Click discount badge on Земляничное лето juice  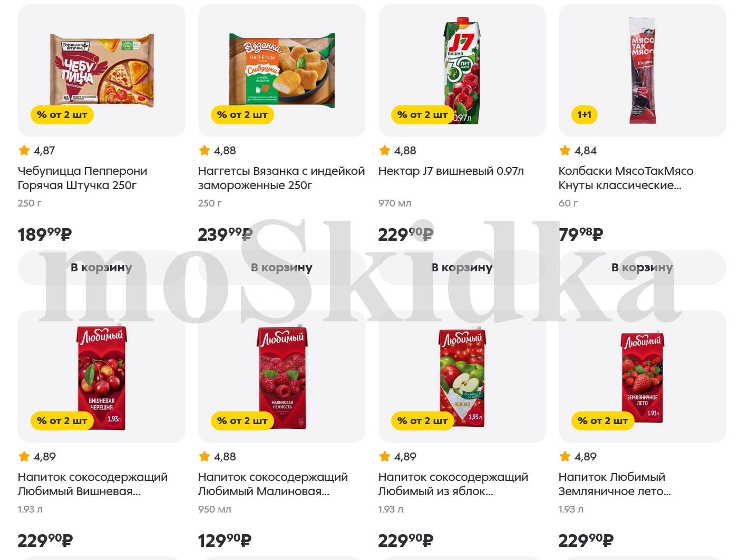603,421
